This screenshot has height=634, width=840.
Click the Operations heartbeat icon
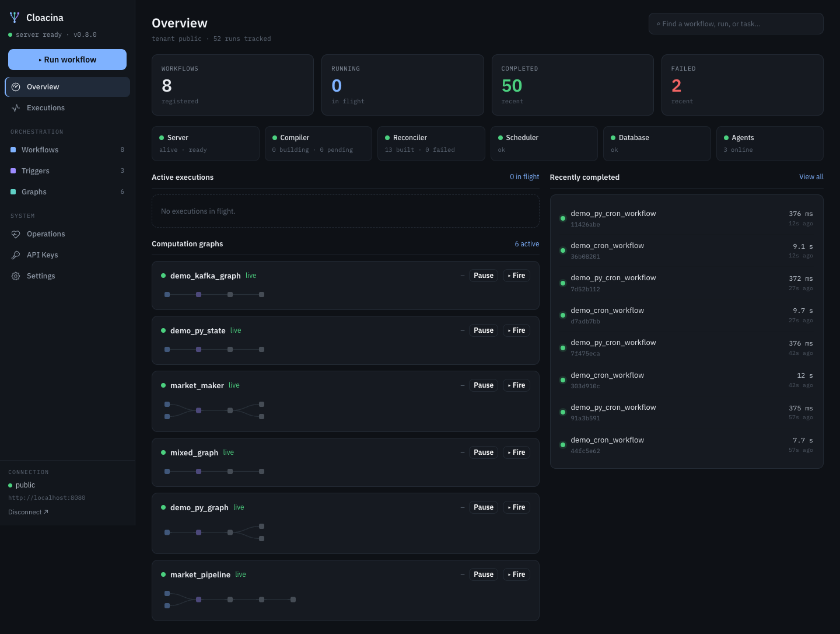(16, 234)
